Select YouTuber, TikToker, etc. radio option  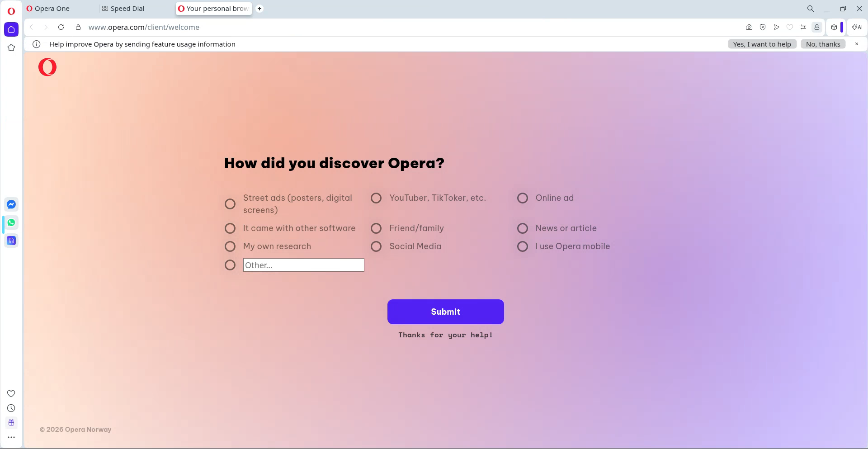(376, 198)
